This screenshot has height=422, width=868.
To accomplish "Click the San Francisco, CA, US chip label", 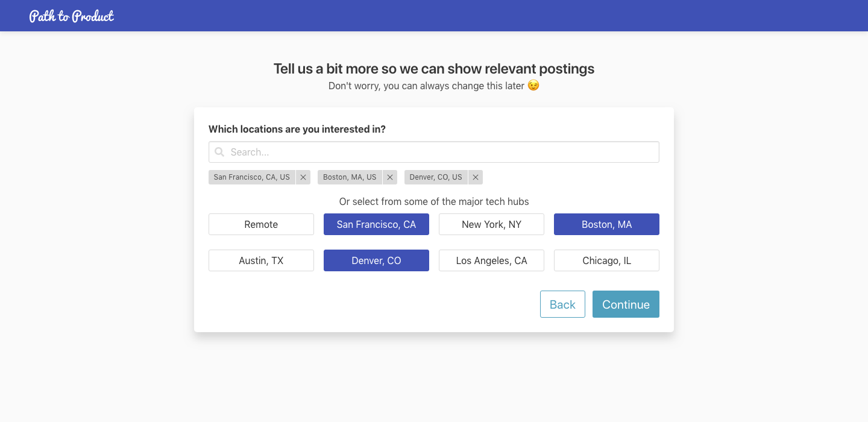I will [x=252, y=177].
